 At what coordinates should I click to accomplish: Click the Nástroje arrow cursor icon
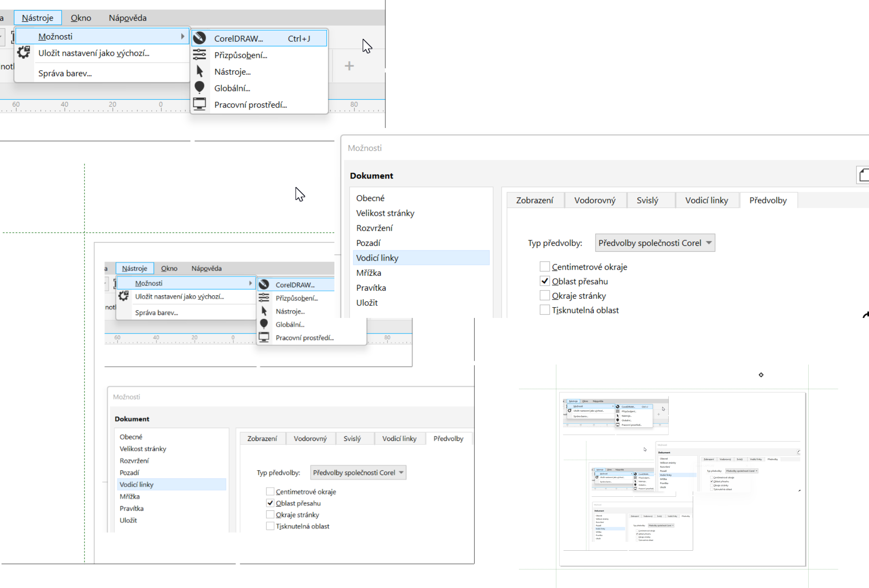(200, 71)
